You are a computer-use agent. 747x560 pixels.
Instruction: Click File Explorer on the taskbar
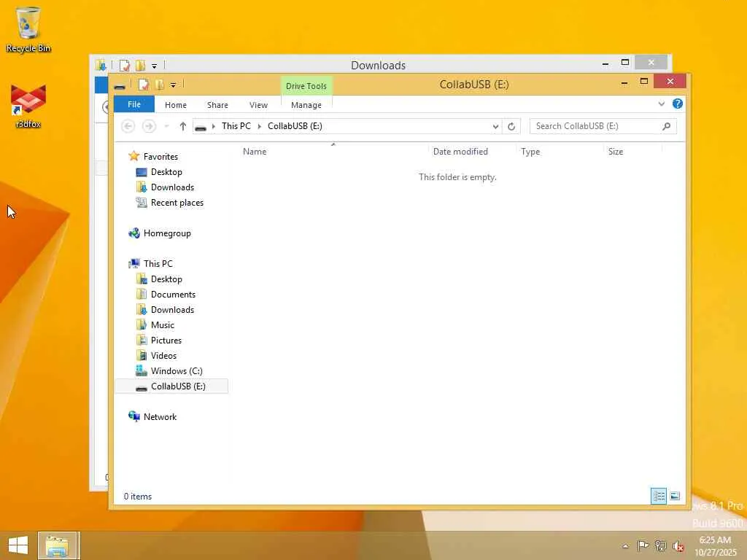(x=58, y=545)
